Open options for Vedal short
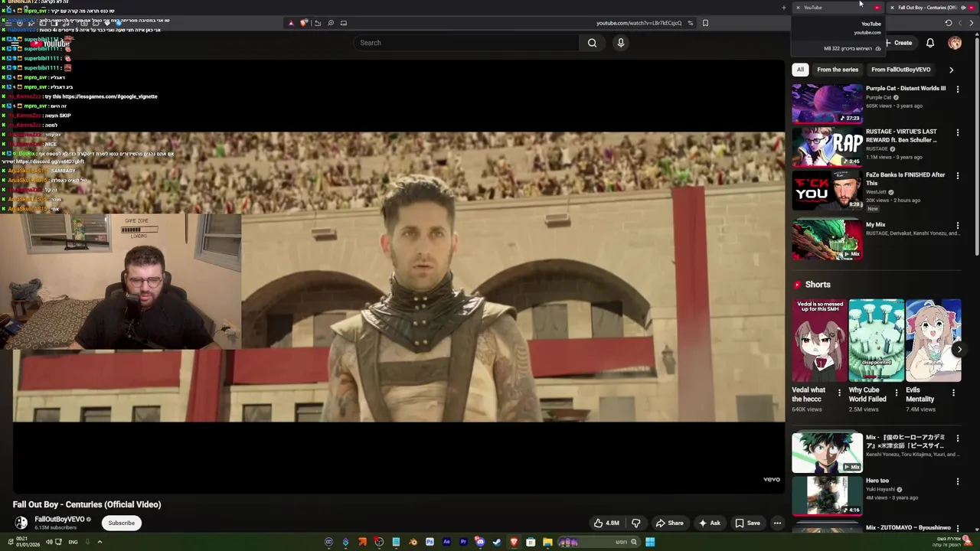Screen dimensions: 980x551 pos(840,393)
